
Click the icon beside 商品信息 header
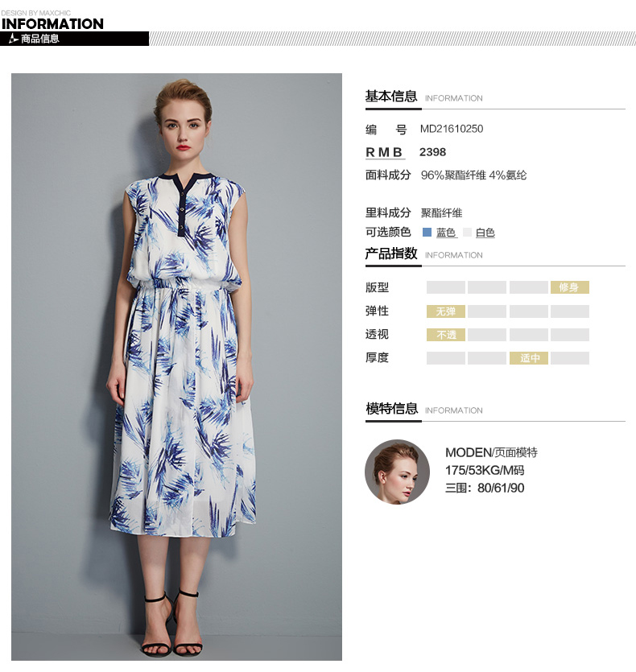[14, 39]
